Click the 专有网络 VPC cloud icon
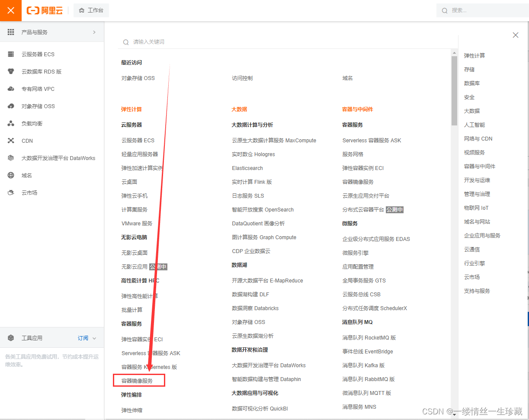Viewport: 529px width, 420px height. click(11, 89)
